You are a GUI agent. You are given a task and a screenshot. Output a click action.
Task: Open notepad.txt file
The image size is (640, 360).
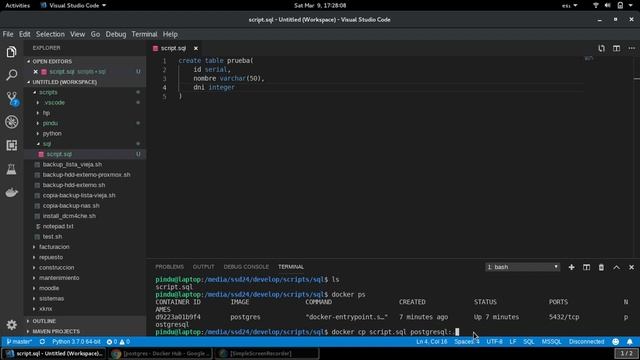(x=58, y=226)
